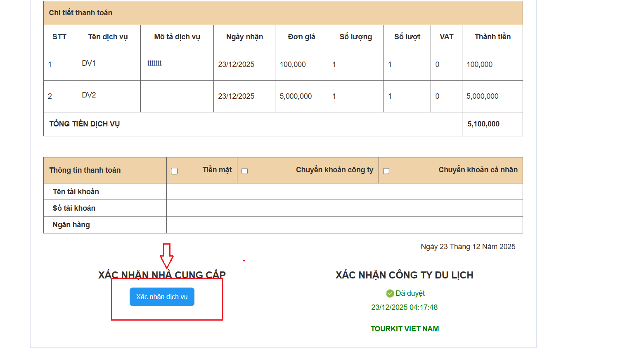Viewport: 644px width, 352px height.
Task: Click the empty Ngân hàng value cell
Action: tap(344, 225)
